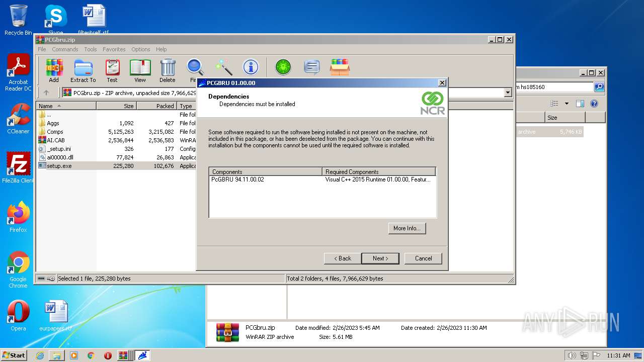
Task: Click the Comment toolbar icon
Action: tap(312, 67)
